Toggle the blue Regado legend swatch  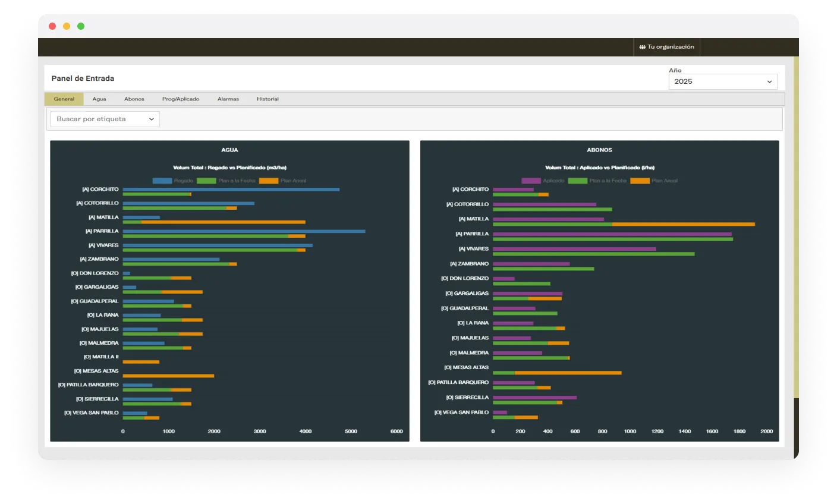click(x=162, y=181)
